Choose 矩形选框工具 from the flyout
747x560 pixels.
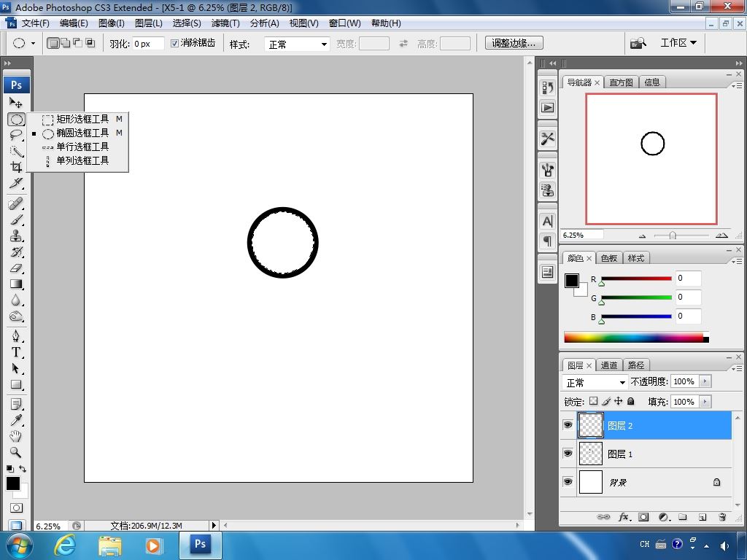tap(82, 119)
